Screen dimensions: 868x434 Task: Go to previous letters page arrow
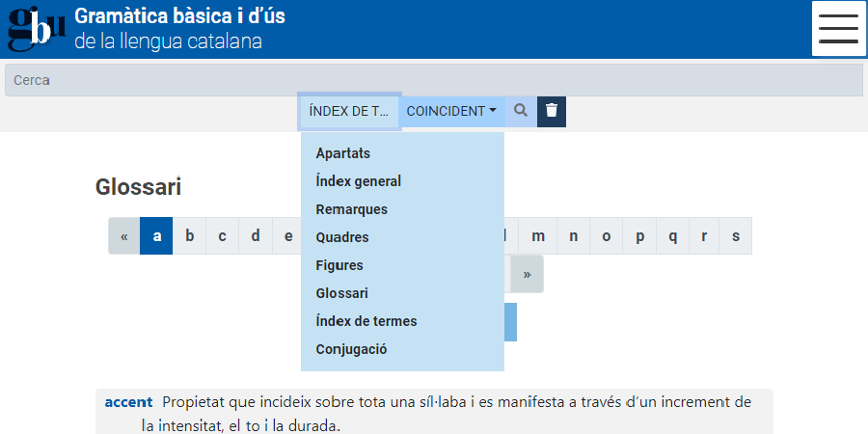(x=124, y=236)
